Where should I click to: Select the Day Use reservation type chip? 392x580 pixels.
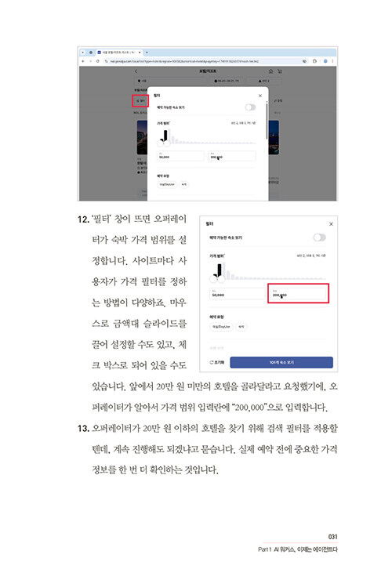[221, 327]
